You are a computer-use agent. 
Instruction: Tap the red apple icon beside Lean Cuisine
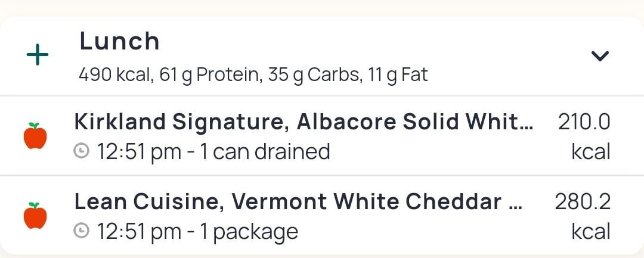[x=35, y=216]
